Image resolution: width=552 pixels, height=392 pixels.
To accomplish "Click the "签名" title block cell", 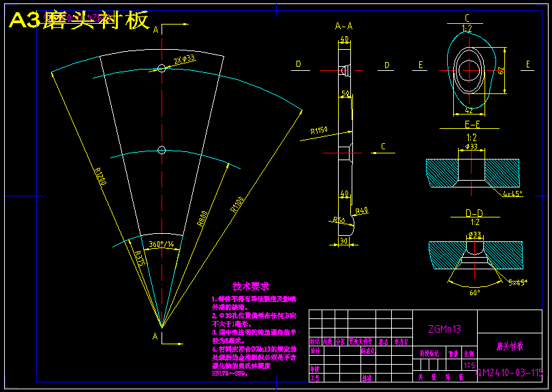I will (x=384, y=342).
